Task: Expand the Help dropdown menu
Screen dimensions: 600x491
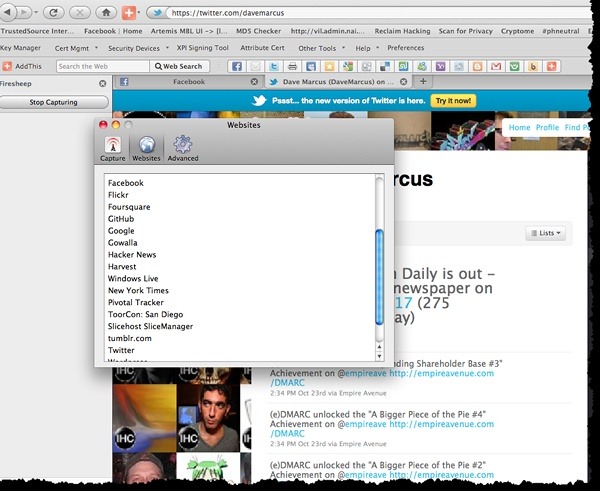Action: click(377, 48)
